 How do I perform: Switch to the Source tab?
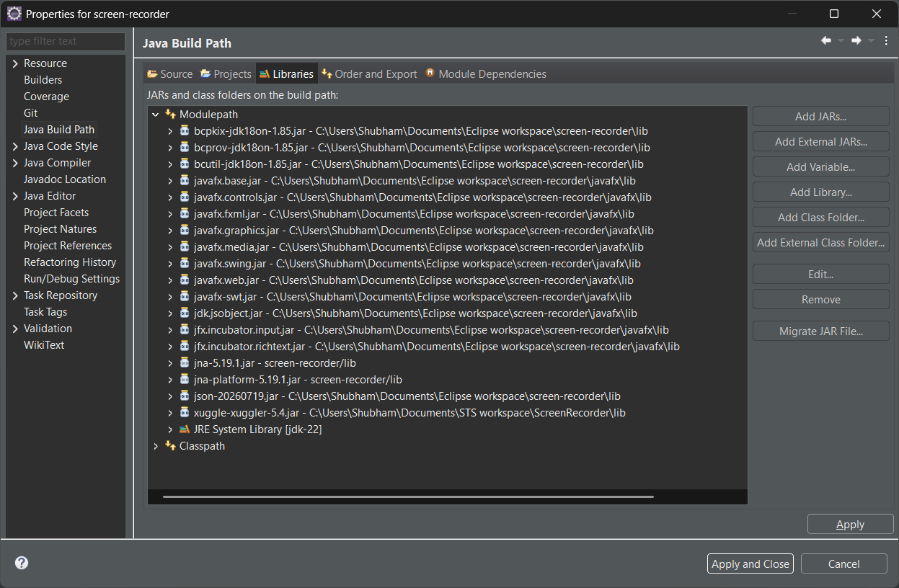pyautogui.click(x=169, y=73)
